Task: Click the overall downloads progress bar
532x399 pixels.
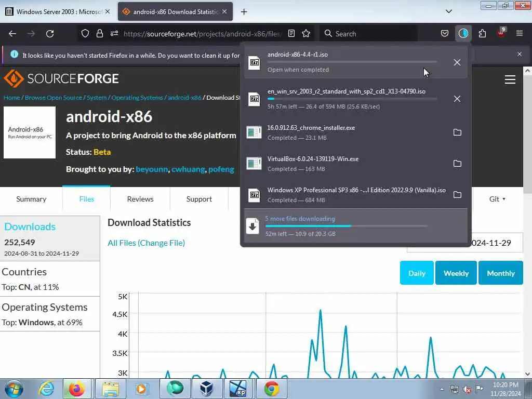Action: tap(346, 226)
